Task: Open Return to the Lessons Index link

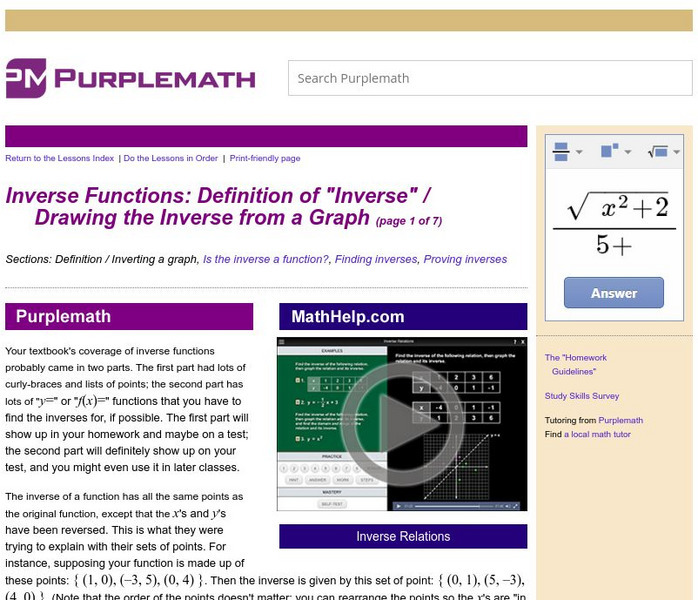Action: pos(60,158)
